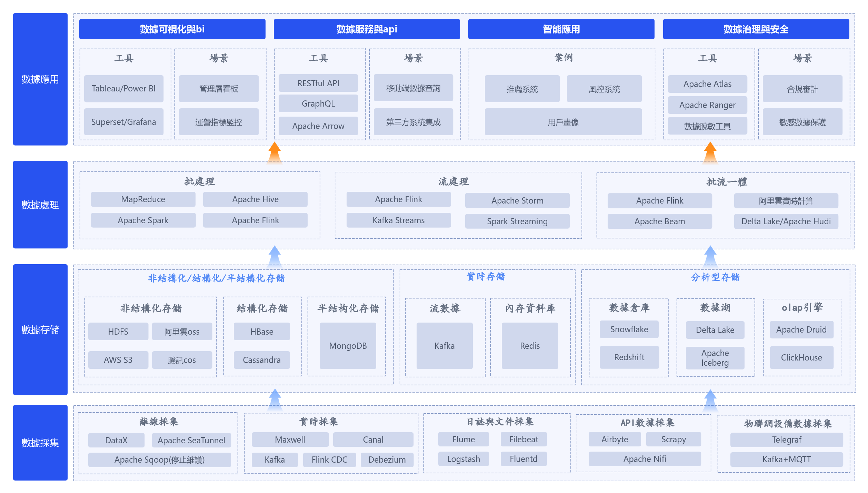Select the 數據治理與安全 header
868x493 pixels.
coord(756,29)
